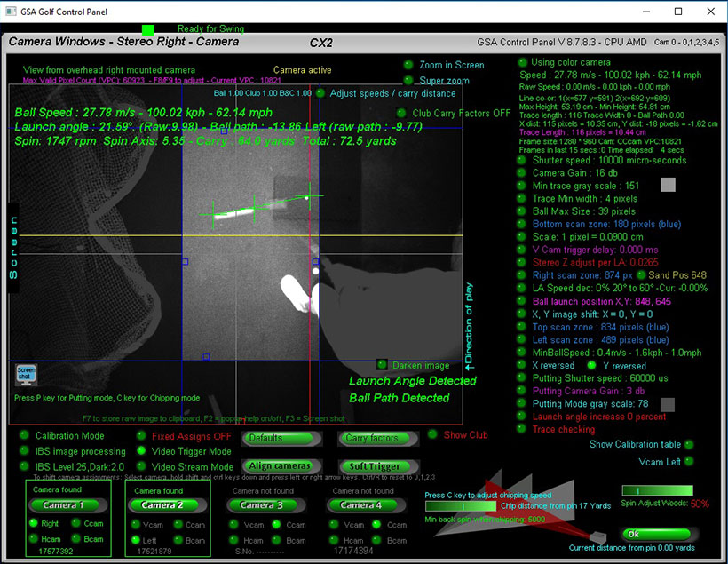The image size is (728, 564).
Task: Click the Putting Mode gray scale swatch
Action: point(668,404)
